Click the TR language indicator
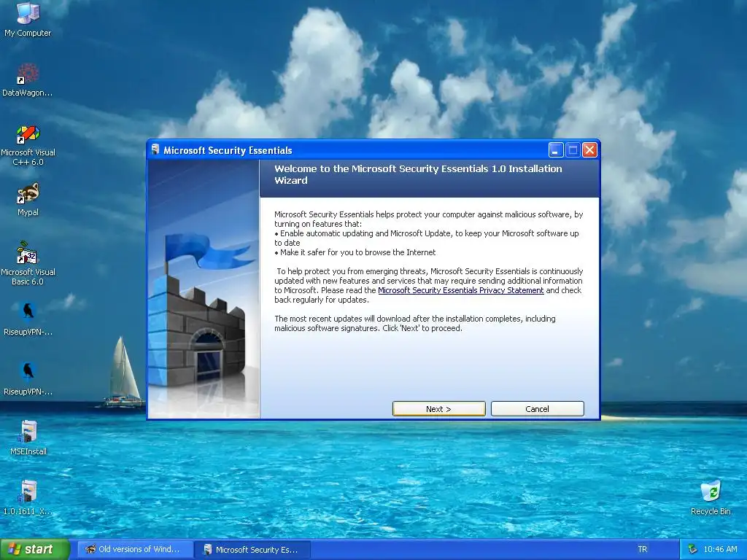 (643, 550)
